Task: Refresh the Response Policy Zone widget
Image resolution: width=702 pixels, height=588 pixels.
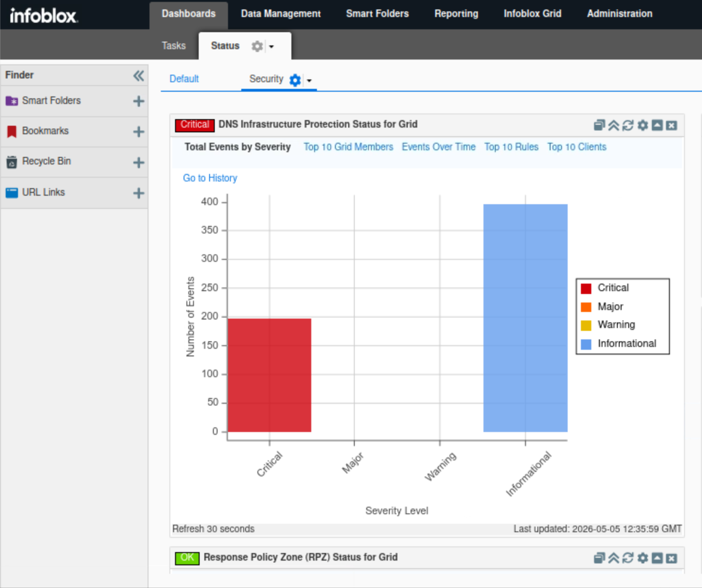Action: [x=628, y=558]
